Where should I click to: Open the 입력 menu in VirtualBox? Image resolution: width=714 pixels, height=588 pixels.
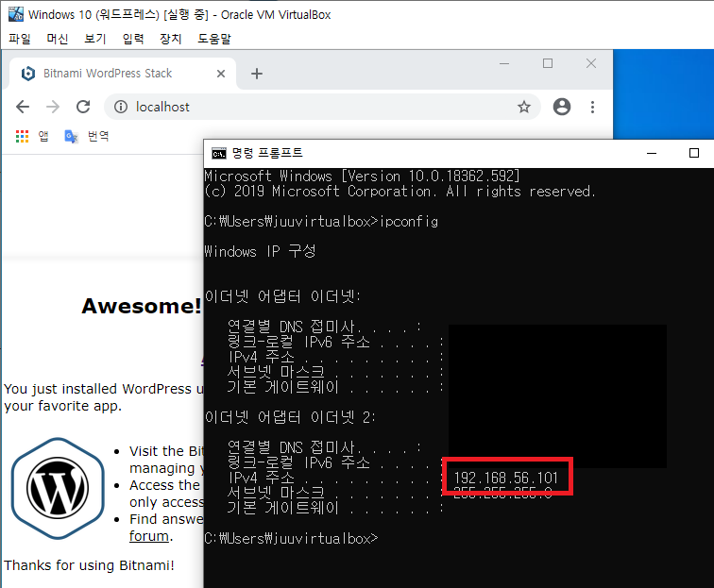[133, 39]
